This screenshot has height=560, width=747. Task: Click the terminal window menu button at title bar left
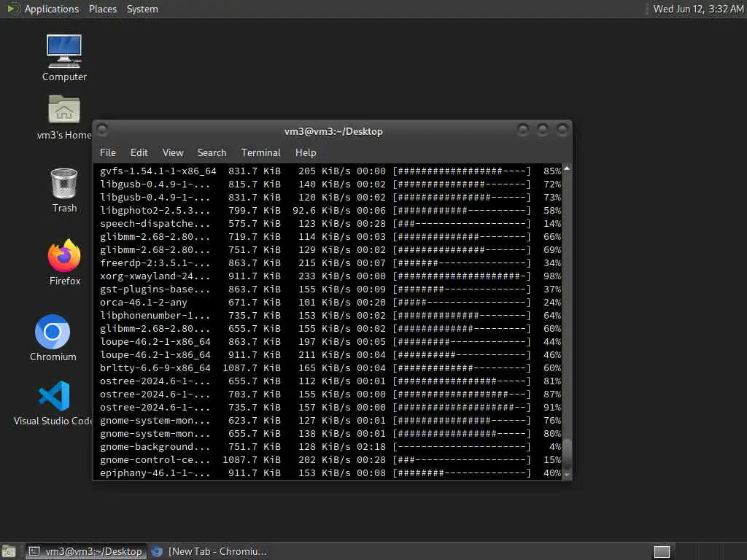coord(102,130)
